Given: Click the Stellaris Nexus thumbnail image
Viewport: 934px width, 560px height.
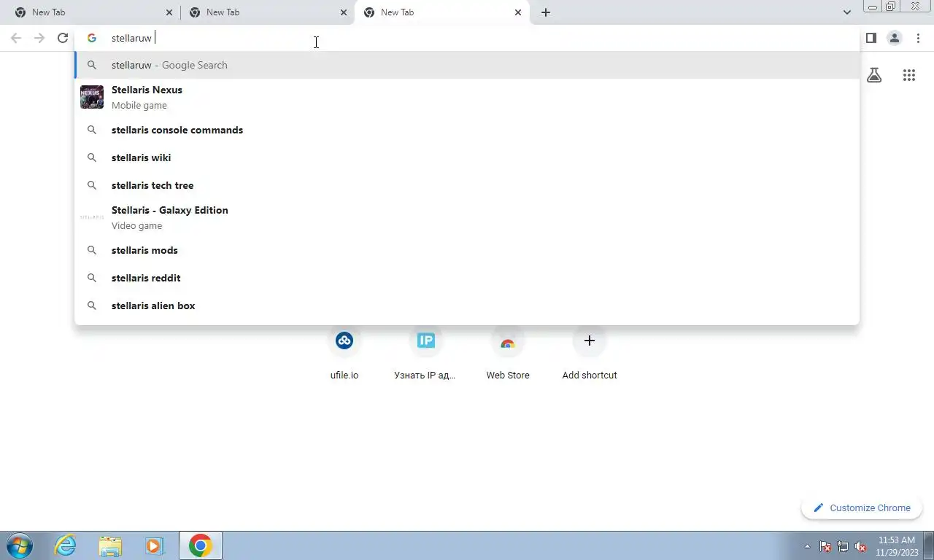Looking at the screenshot, I should (92, 97).
